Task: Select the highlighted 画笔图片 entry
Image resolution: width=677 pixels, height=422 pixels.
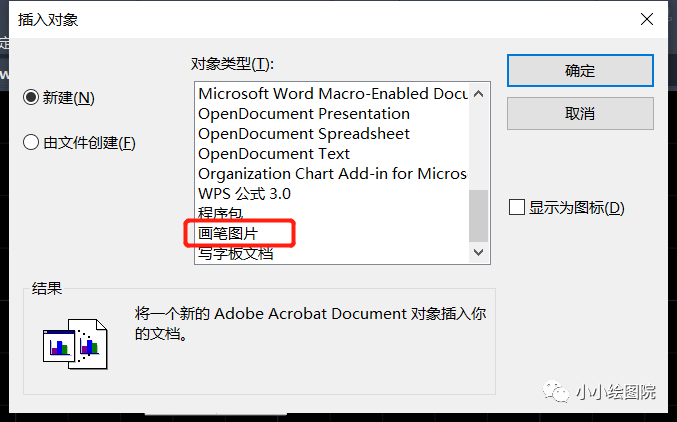Action: coord(228,234)
